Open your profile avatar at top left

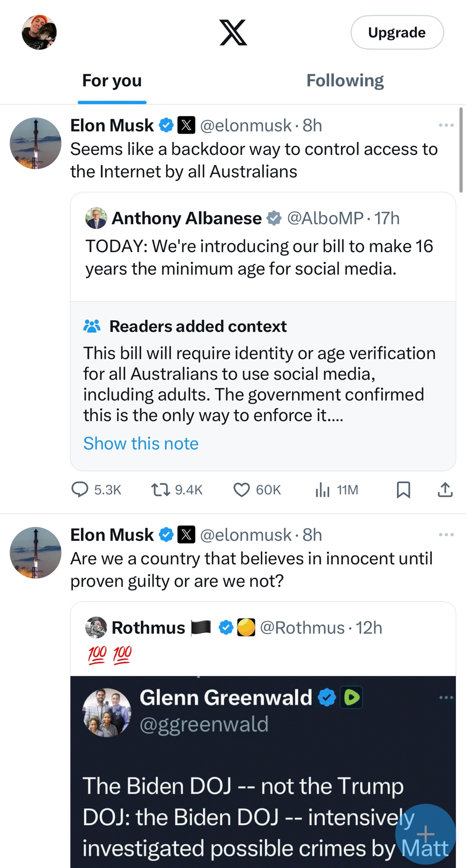[39, 33]
